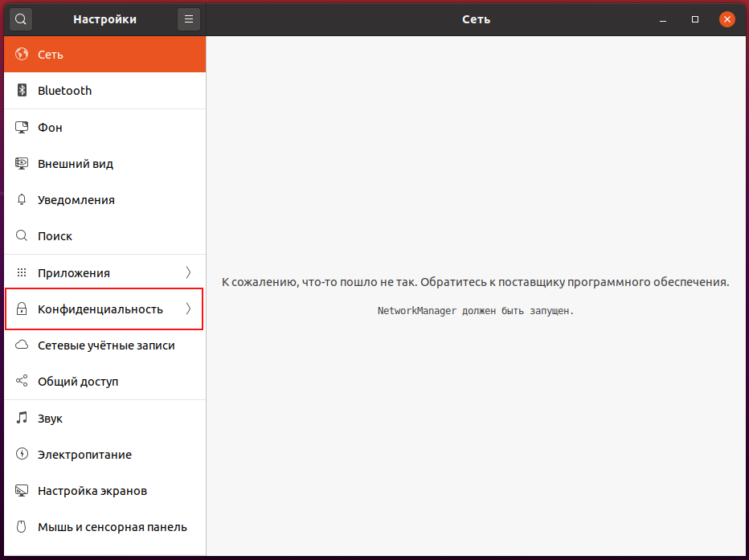The width and height of the screenshot is (749, 560).
Task: Expand Приложения using its chevron arrow
Action: point(188,272)
